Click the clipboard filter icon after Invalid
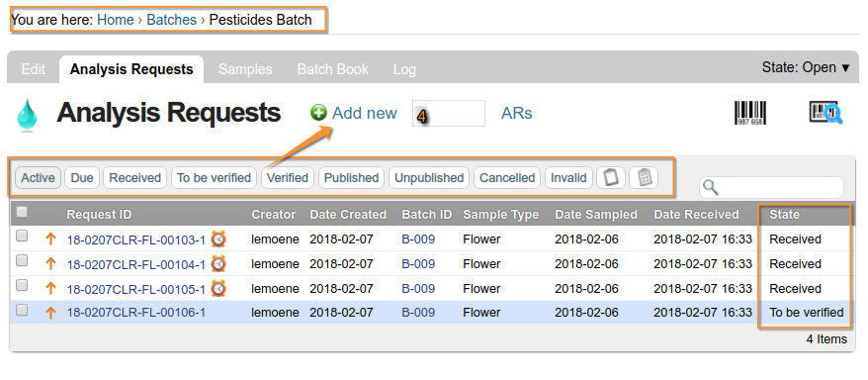The image size is (868, 380). (611, 178)
